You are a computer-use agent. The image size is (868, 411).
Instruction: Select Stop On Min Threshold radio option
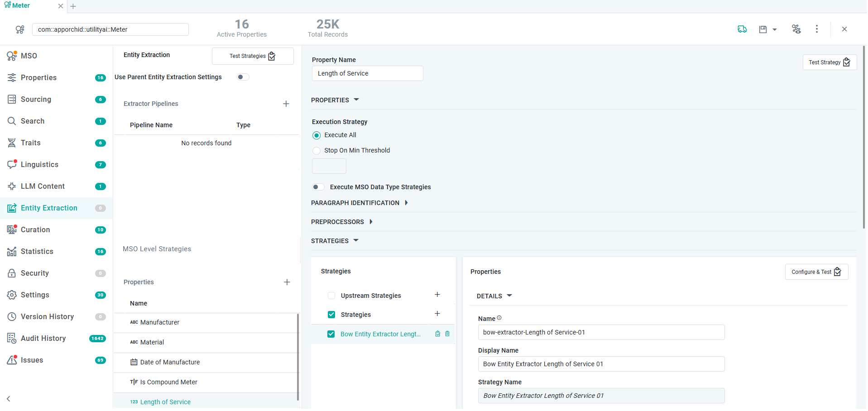(x=317, y=151)
